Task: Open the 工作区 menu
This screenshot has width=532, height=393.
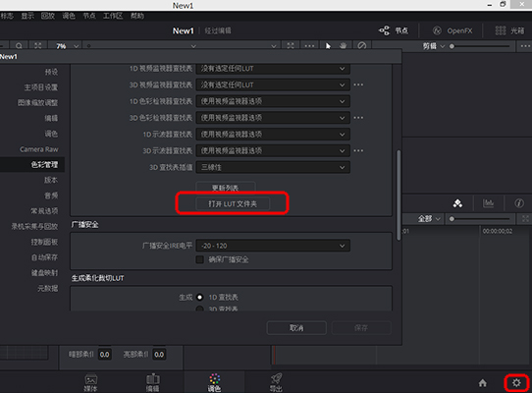Action: [x=113, y=16]
